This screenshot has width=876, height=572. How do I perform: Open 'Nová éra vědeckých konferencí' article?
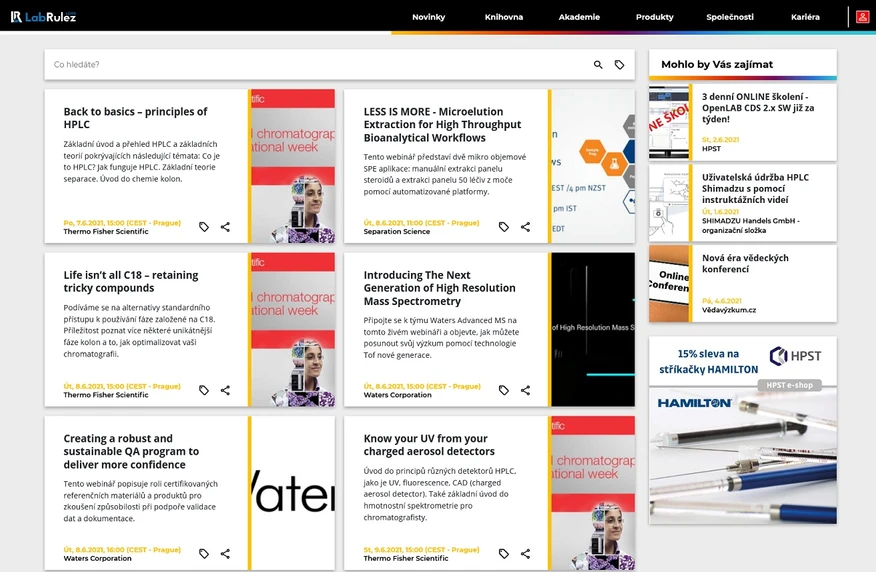tap(745, 264)
